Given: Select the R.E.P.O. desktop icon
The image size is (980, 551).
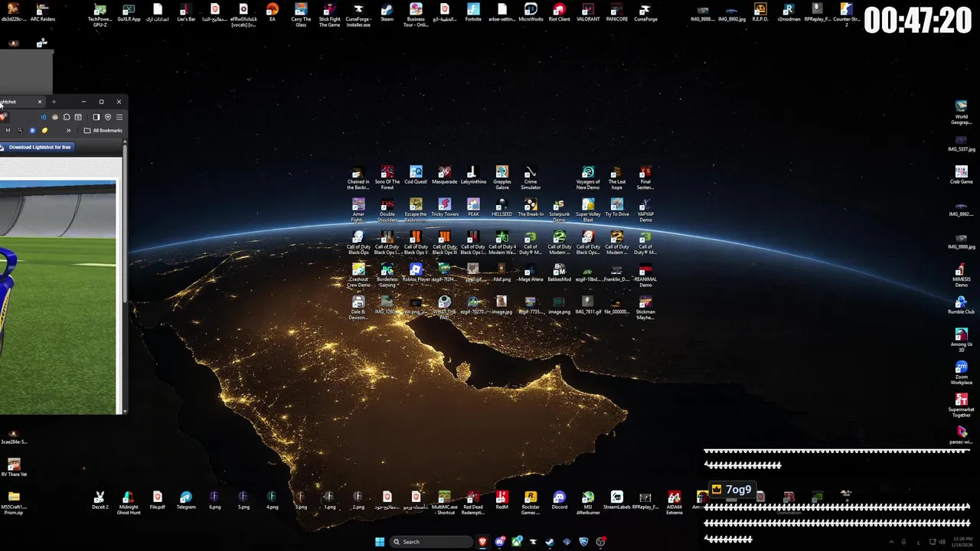Looking at the screenshot, I should (x=760, y=12).
